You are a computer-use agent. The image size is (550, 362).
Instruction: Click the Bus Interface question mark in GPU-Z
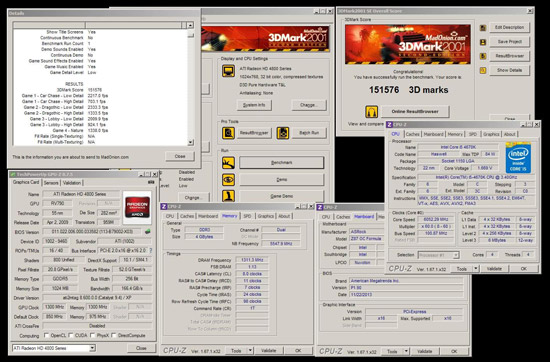coord(150,250)
